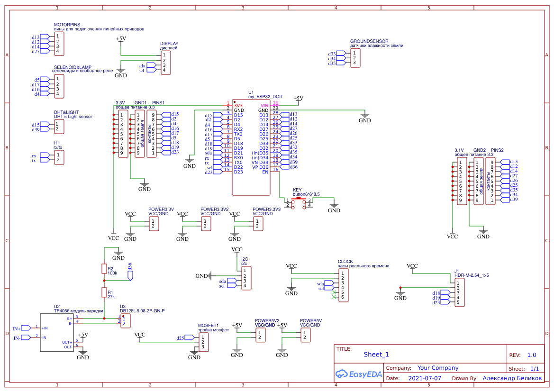Screen dimensions: 554x392
Task: Select the H1 rx/tx connector symbol
Action: (59, 157)
